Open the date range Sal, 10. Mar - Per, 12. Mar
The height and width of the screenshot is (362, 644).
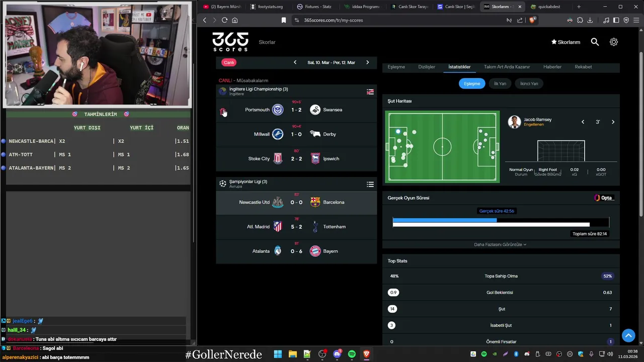331,62
